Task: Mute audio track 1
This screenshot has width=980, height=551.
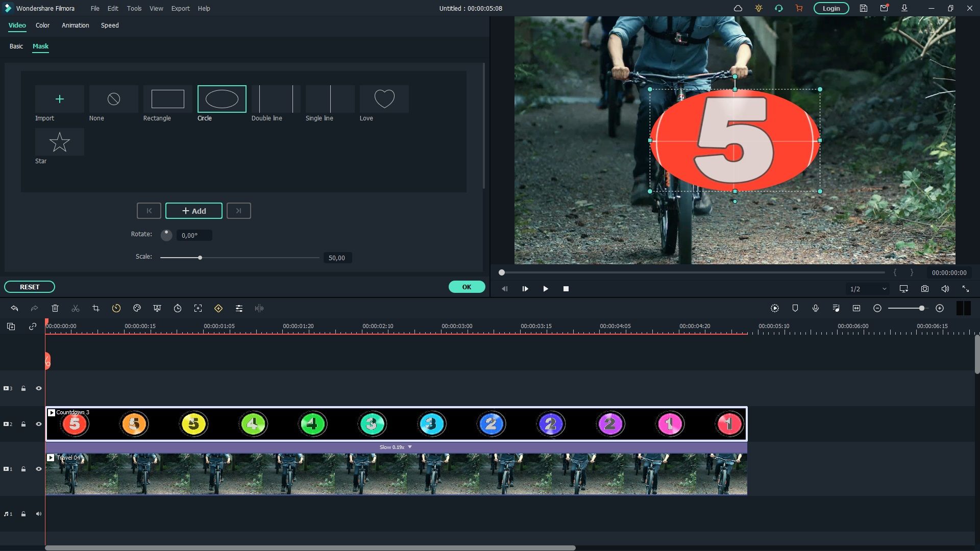Action: [38, 514]
